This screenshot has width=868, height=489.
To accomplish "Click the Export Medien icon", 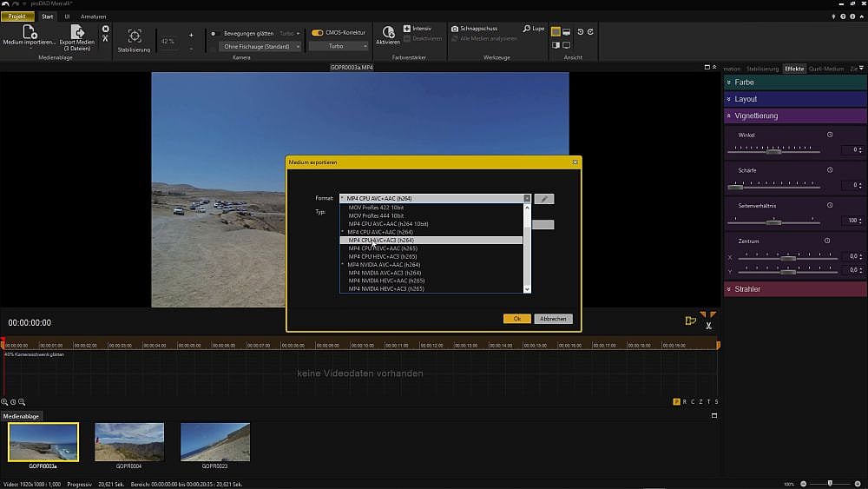I will tap(77, 32).
